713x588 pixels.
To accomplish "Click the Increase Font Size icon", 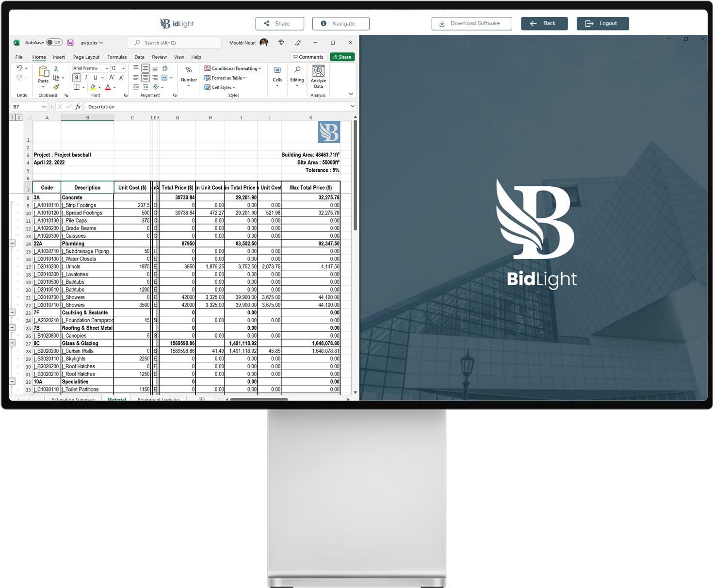I will point(112,78).
